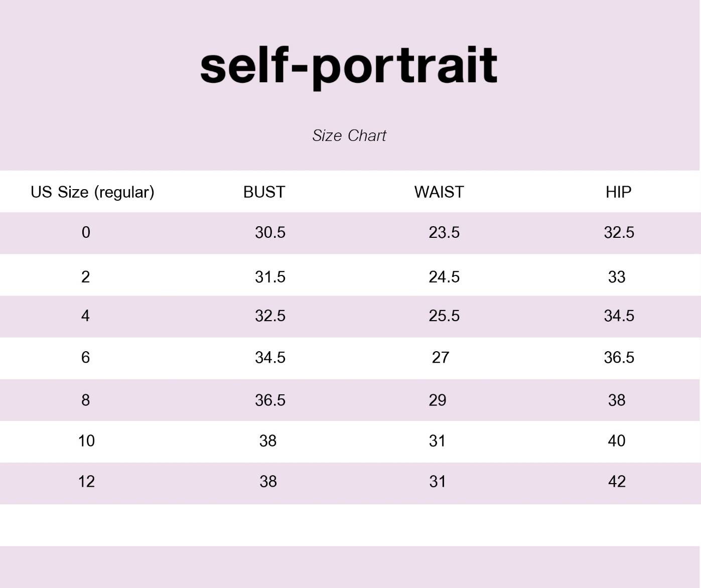This screenshot has width=701, height=588.
Task: Click waist value 29
Action: pyautogui.click(x=438, y=400)
